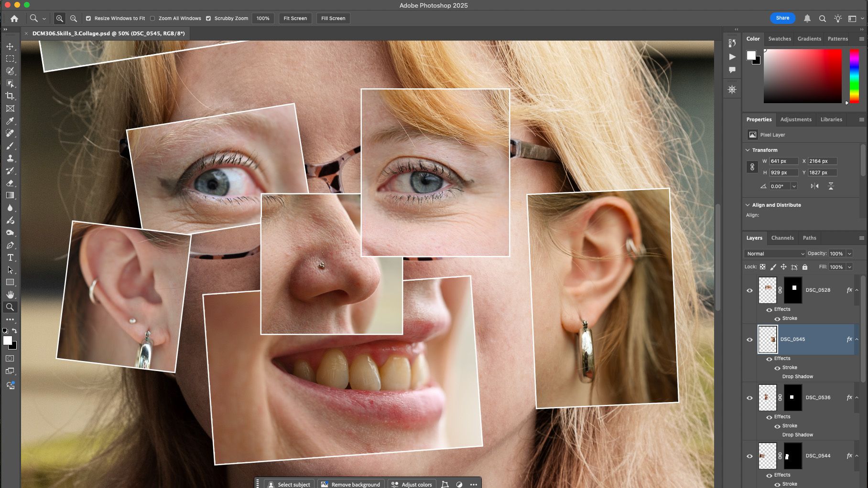Switch to the Swatches tab

(780, 39)
